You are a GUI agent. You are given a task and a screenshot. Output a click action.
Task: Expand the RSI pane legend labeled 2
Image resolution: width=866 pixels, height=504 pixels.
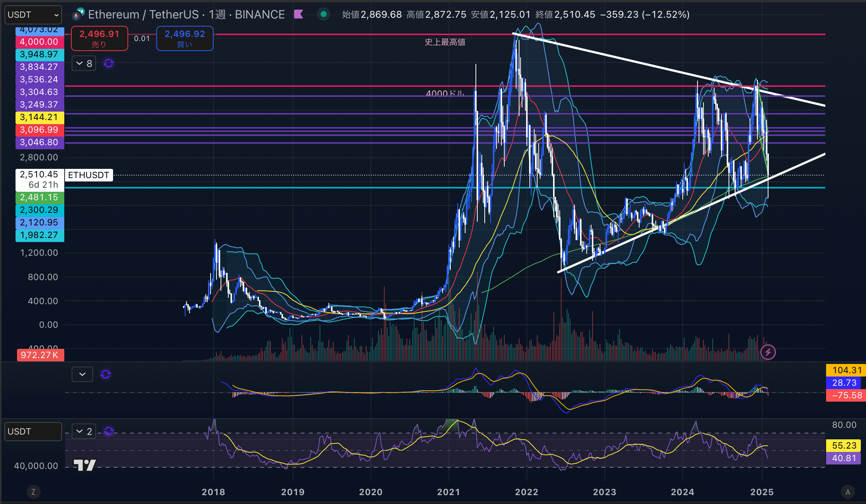[84, 431]
